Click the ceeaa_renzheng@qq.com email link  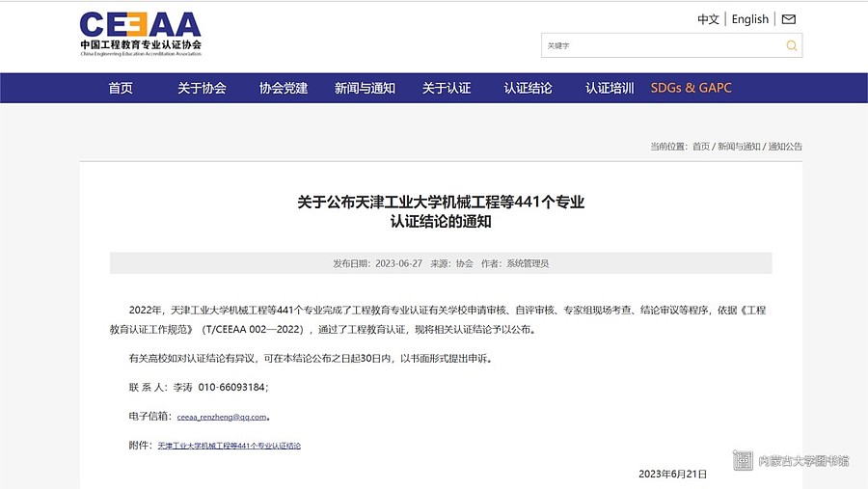coord(222,417)
